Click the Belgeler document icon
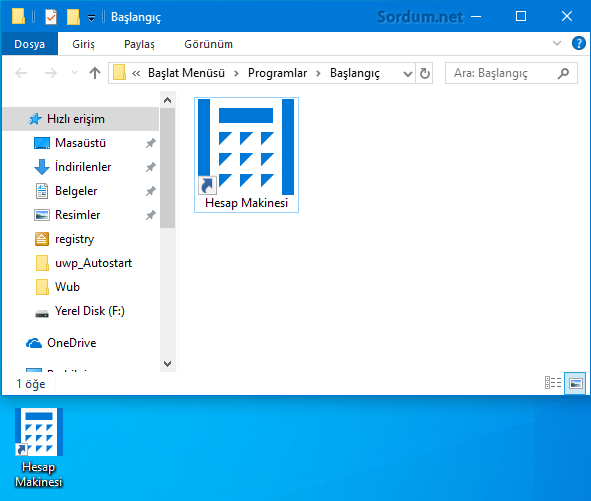 click(42, 191)
